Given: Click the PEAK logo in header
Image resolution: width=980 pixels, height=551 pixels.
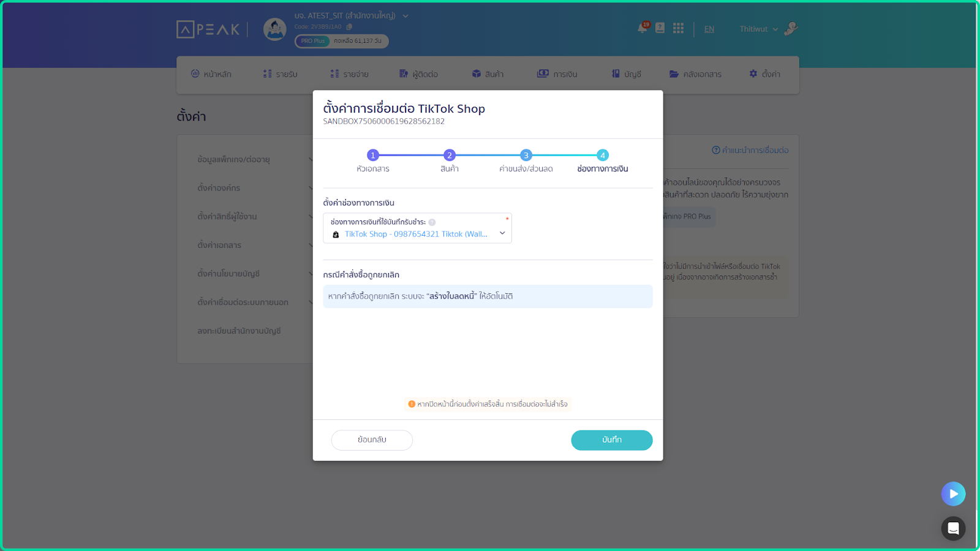Looking at the screenshot, I should [208, 29].
